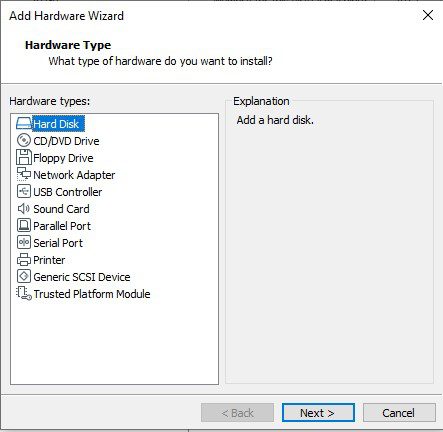Pick the Trusted Platform Module label
The image size is (443, 432).
click(92, 294)
